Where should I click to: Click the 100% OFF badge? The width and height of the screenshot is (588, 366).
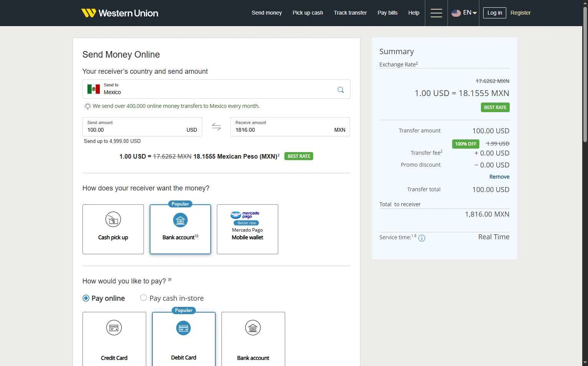pos(466,144)
